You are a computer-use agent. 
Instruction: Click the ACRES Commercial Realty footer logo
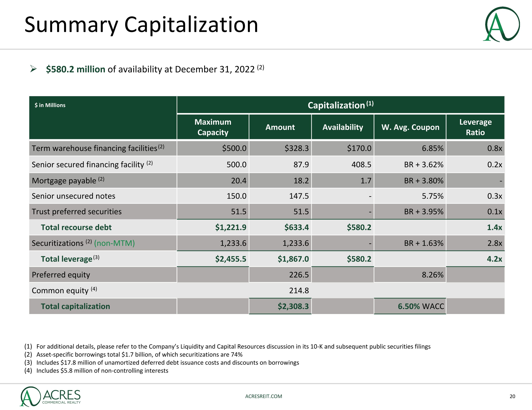tap(50, 396)
